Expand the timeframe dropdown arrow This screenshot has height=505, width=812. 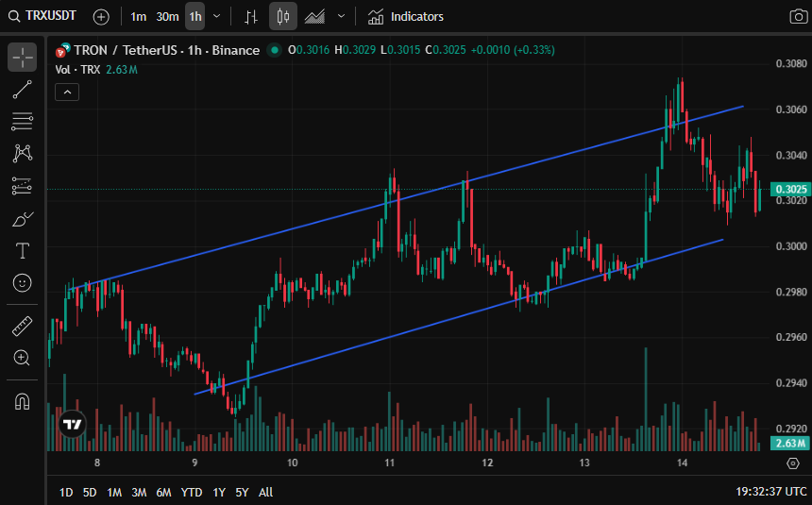point(217,16)
